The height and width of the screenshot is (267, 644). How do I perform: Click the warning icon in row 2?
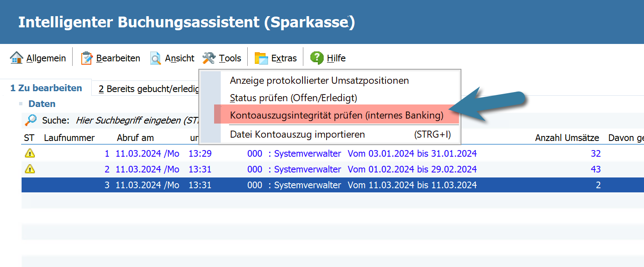click(x=30, y=169)
